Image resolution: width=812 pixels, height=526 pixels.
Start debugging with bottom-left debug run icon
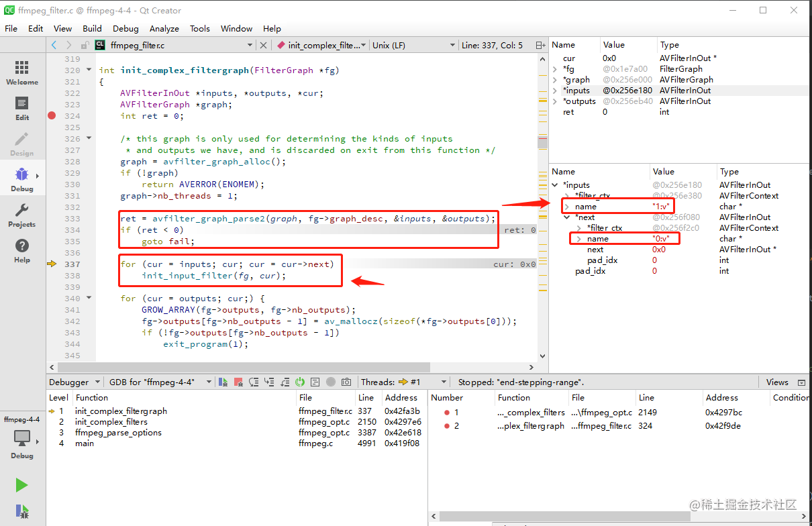pos(22,512)
